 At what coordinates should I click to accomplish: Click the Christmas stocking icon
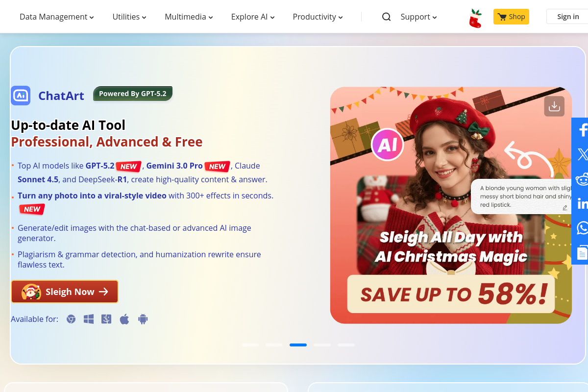475,18
